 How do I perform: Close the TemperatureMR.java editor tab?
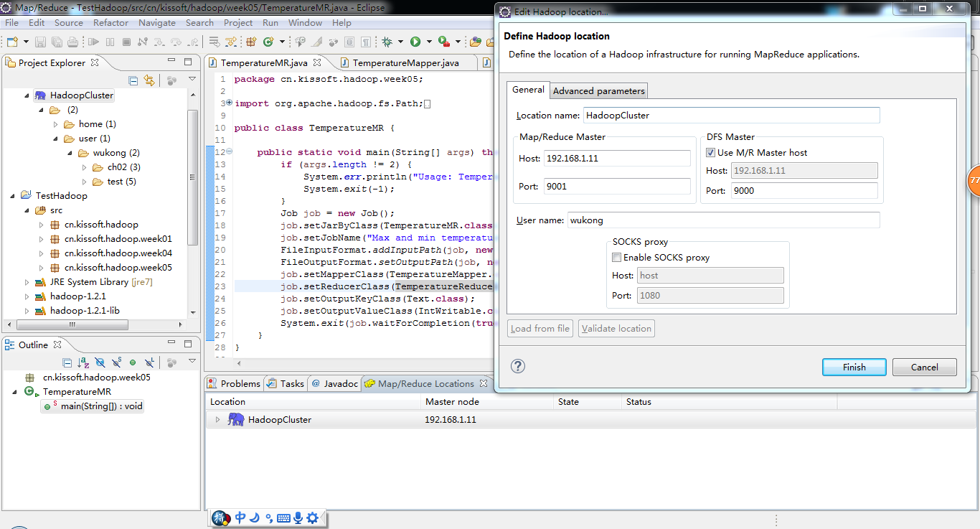click(x=316, y=62)
